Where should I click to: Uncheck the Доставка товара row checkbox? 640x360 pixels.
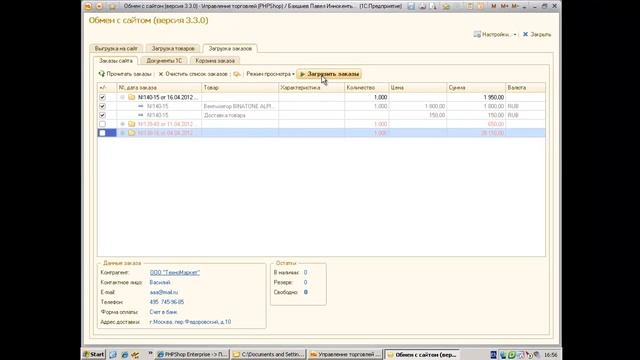102,115
